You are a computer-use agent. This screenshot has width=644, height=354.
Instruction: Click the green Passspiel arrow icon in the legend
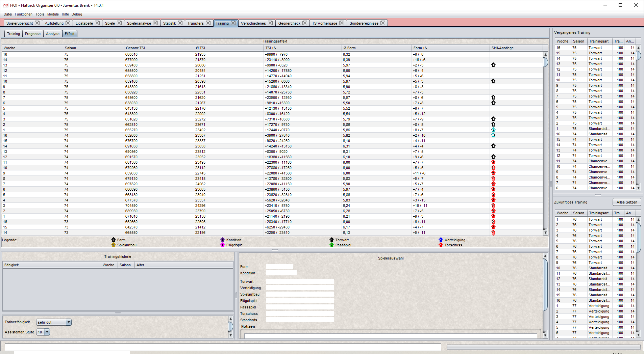tap(332, 245)
